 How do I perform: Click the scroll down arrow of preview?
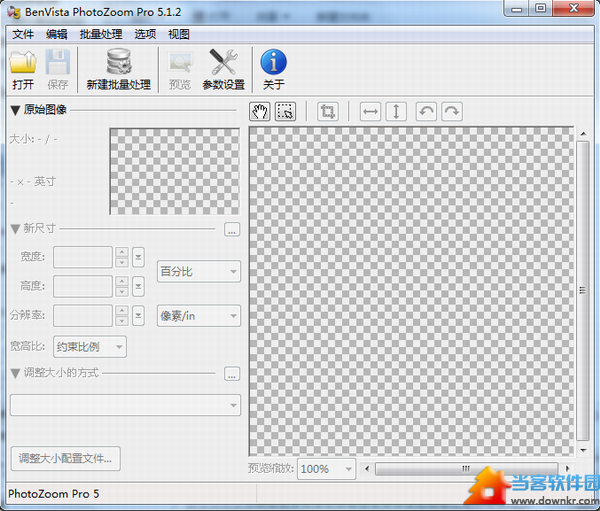tap(583, 450)
